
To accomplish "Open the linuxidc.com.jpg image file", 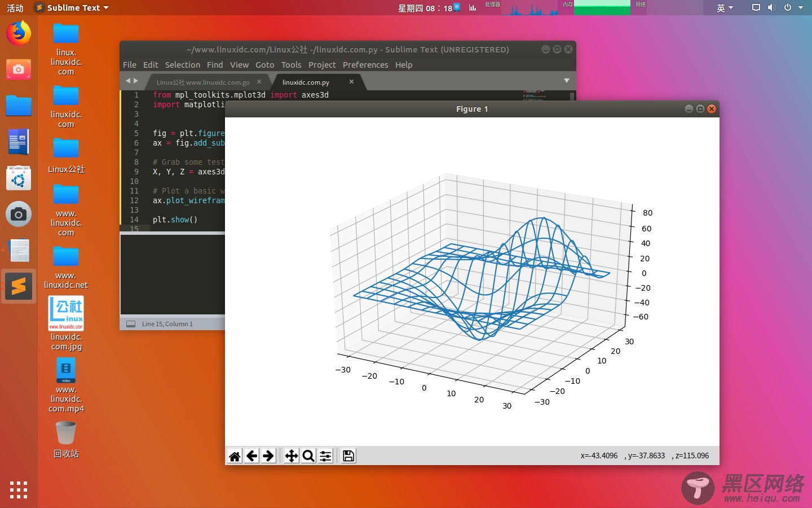I will point(66,323).
